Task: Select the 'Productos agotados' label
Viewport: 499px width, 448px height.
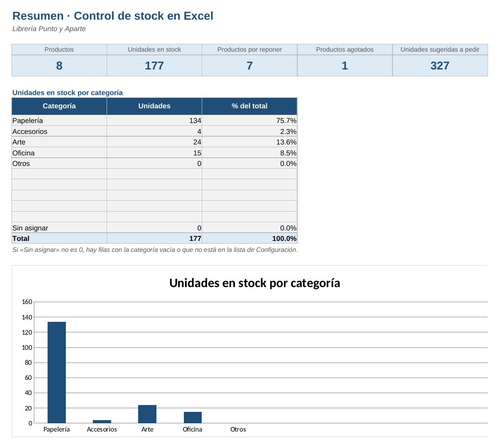Action: 345,50
